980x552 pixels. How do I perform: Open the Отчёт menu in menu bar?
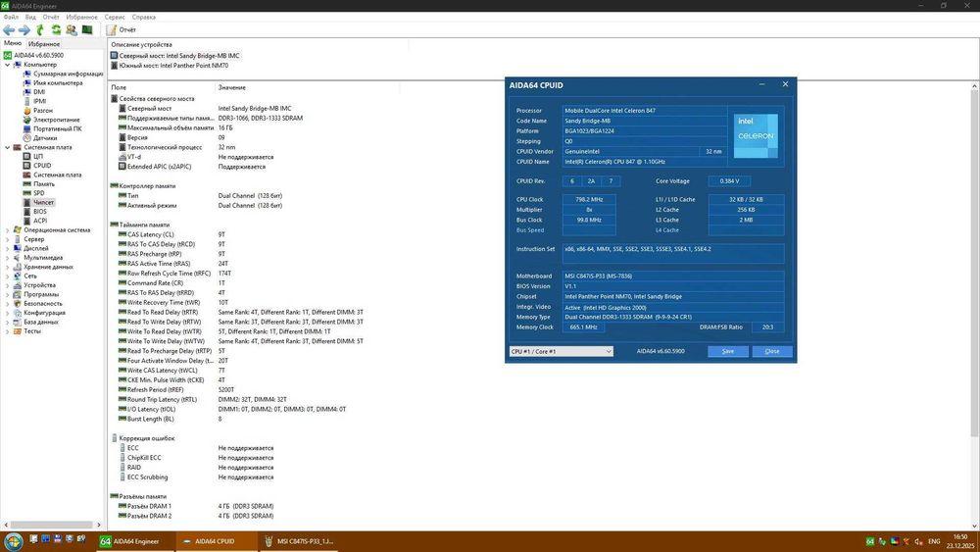coord(51,17)
